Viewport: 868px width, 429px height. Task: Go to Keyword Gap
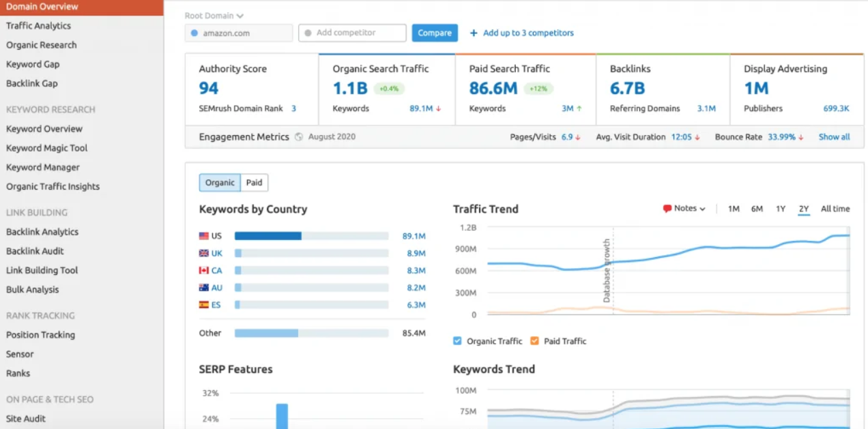coord(33,64)
